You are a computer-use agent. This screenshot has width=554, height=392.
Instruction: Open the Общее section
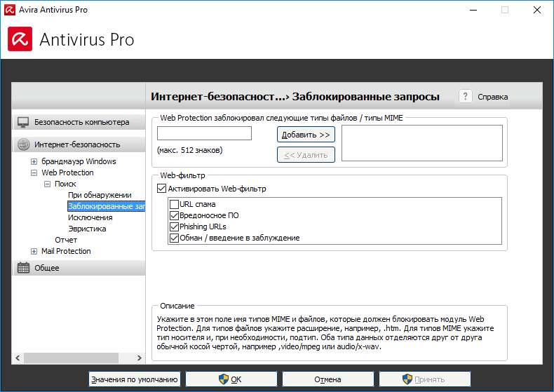79,268
